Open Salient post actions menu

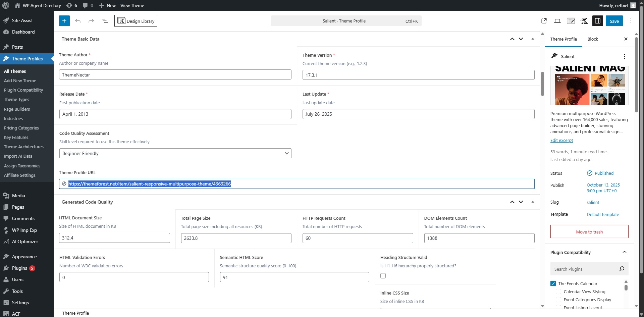tap(624, 56)
